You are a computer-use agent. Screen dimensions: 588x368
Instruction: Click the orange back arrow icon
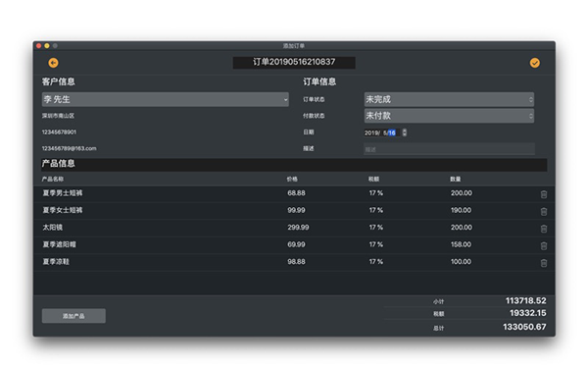tap(53, 63)
